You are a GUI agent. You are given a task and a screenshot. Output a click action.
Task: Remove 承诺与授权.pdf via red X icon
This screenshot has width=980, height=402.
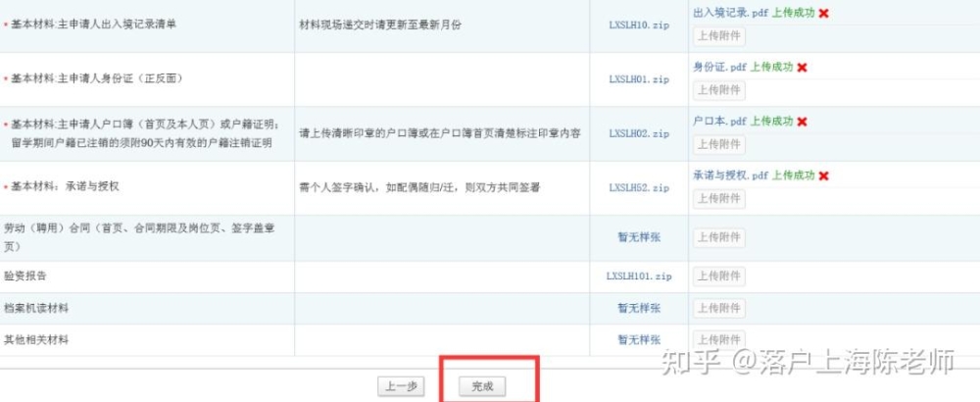824,176
